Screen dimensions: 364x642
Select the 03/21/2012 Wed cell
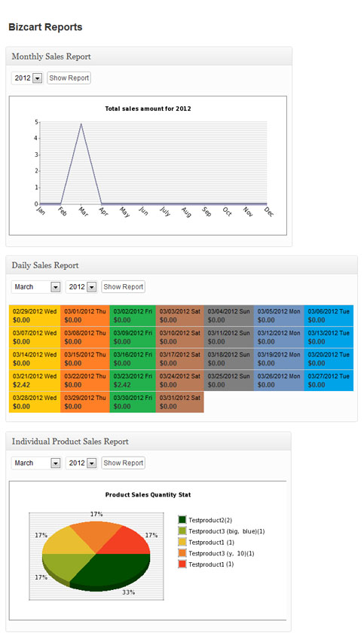(x=35, y=381)
